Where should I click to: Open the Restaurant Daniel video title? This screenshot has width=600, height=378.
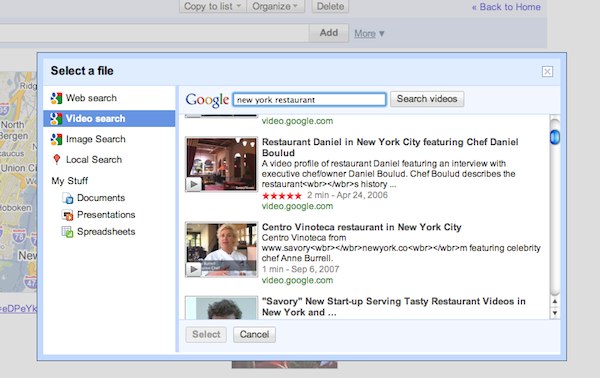pyautogui.click(x=390, y=147)
